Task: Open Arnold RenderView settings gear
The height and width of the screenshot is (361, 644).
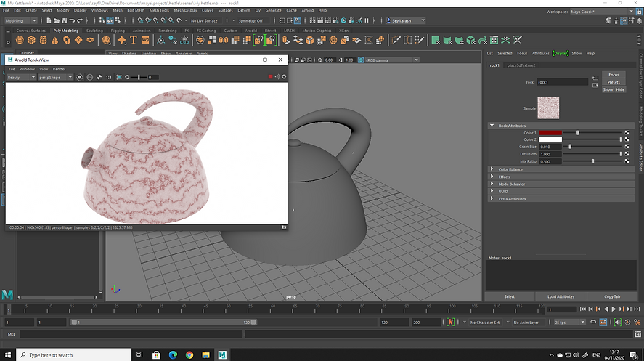Action: pyautogui.click(x=284, y=77)
